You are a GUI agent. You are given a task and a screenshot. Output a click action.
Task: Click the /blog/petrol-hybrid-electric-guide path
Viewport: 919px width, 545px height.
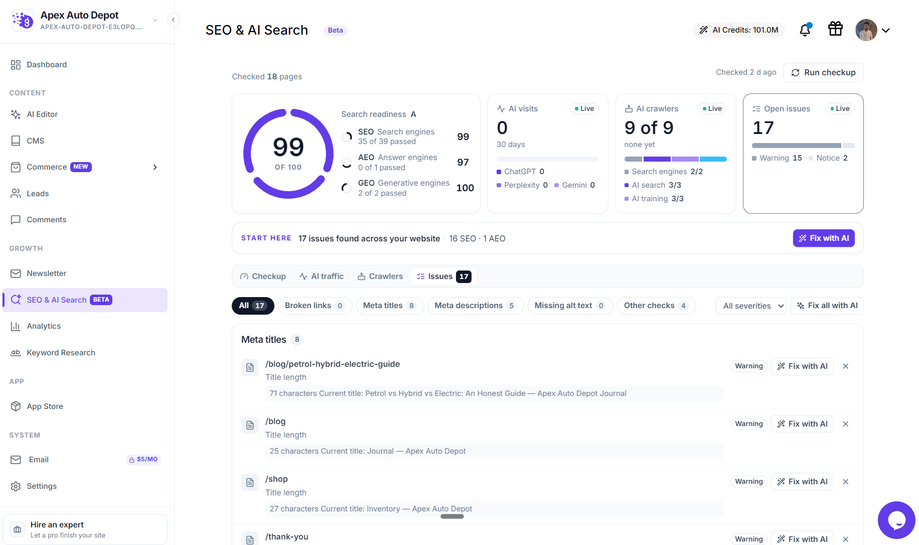point(332,364)
